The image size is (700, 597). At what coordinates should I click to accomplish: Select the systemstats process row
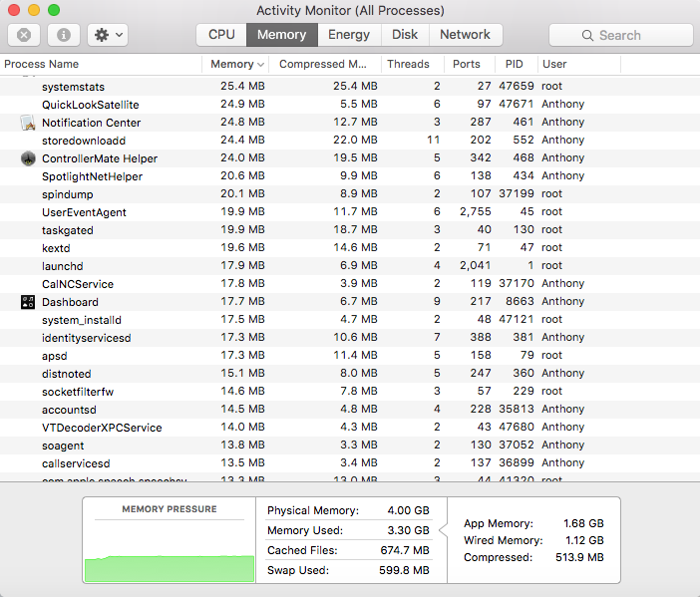click(x=350, y=86)
